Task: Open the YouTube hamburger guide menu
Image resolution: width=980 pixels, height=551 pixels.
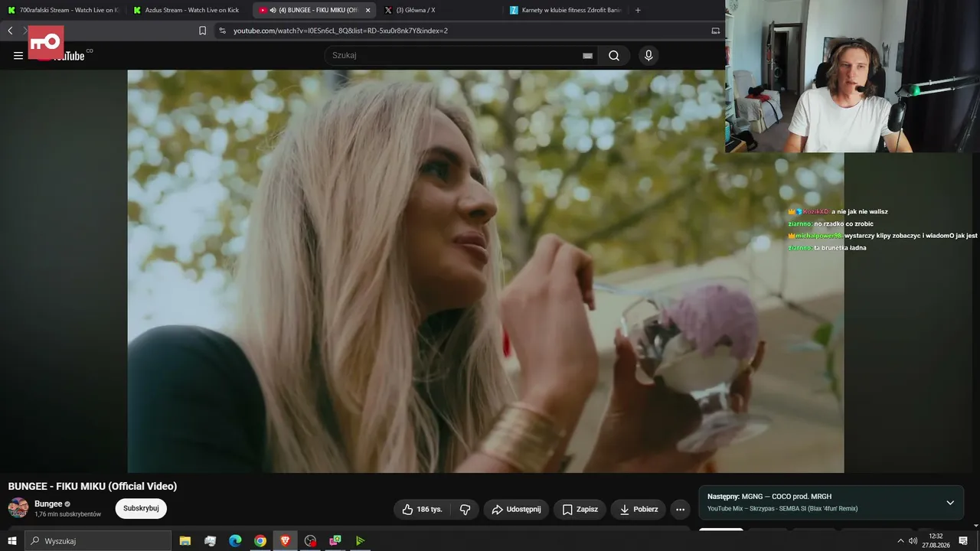Action: pos(18,55)
